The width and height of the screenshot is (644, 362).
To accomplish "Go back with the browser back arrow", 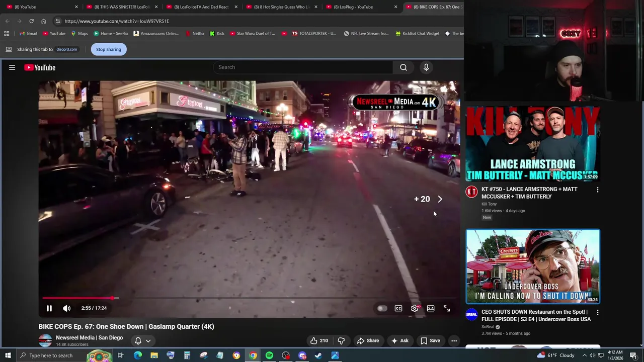I will pyautogui.click(x=7, y=21).
